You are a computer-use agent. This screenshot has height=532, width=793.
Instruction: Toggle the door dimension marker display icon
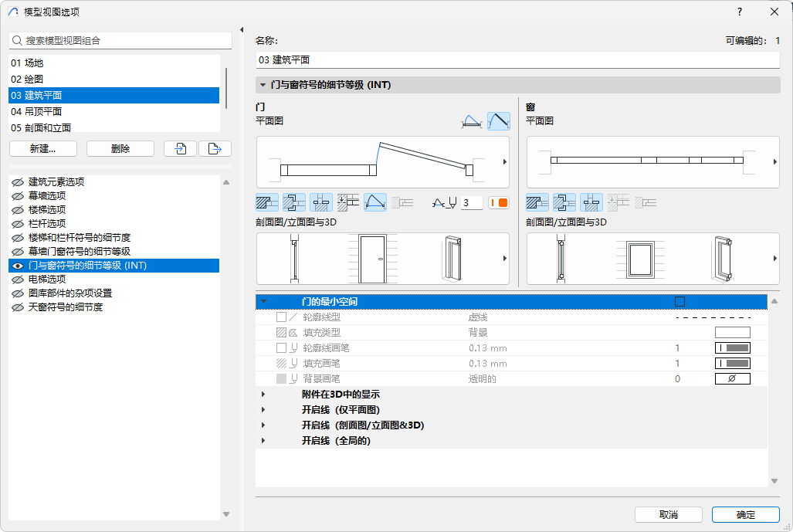click(x=348, y=203)
